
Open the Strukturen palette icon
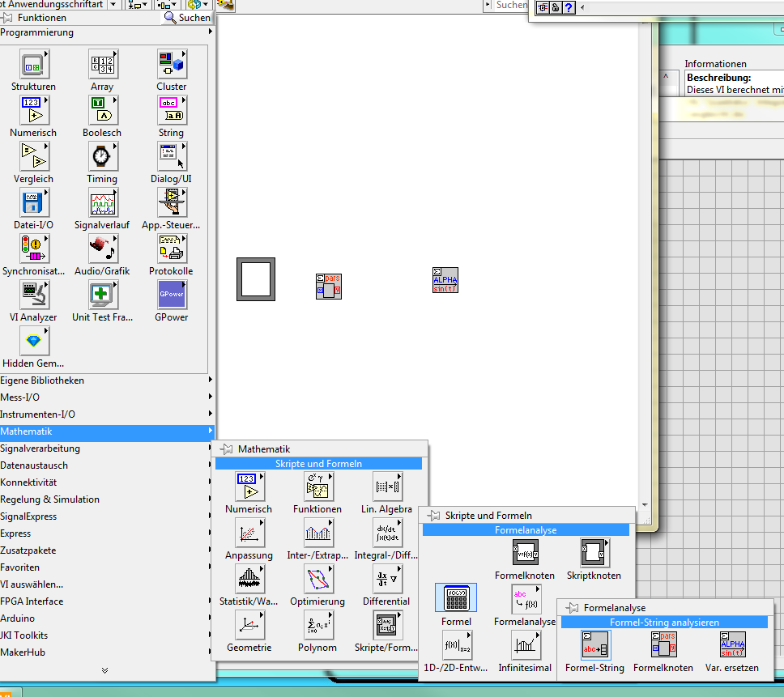[x=33, y=65]
